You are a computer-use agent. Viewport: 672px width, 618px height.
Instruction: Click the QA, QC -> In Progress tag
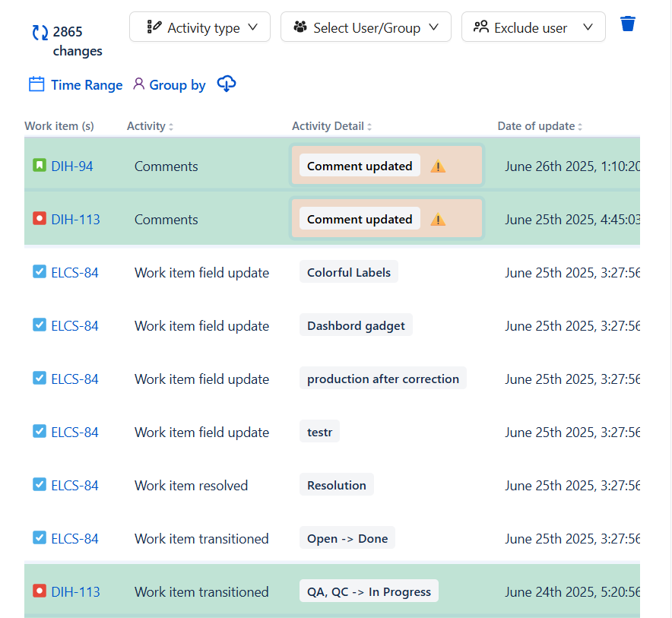pos(369,592)
